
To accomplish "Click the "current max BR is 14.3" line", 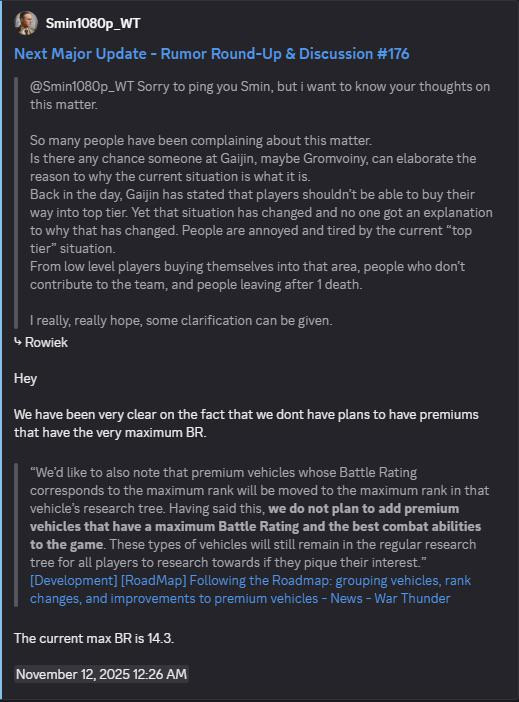I will tap(94, 638).
